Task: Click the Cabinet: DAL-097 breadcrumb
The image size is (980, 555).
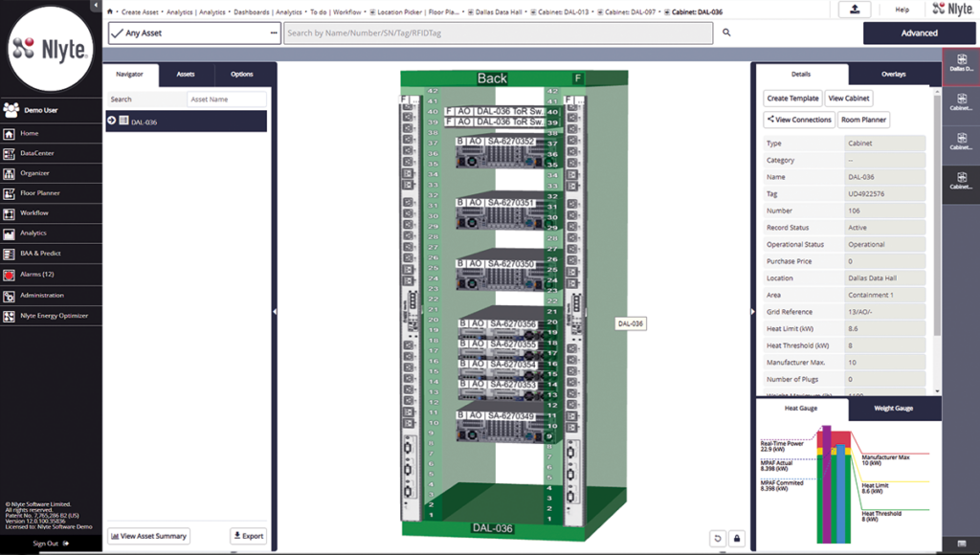Action: 630,11
